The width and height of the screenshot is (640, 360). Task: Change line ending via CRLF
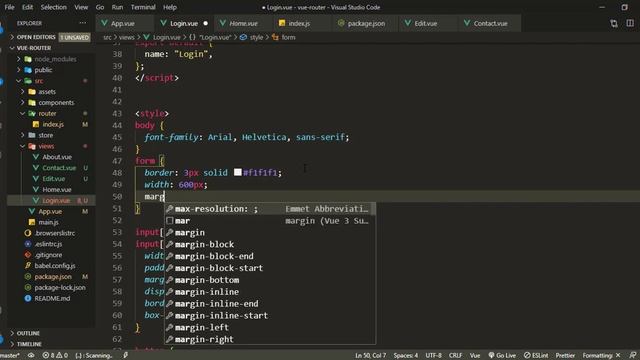[456, 356]
